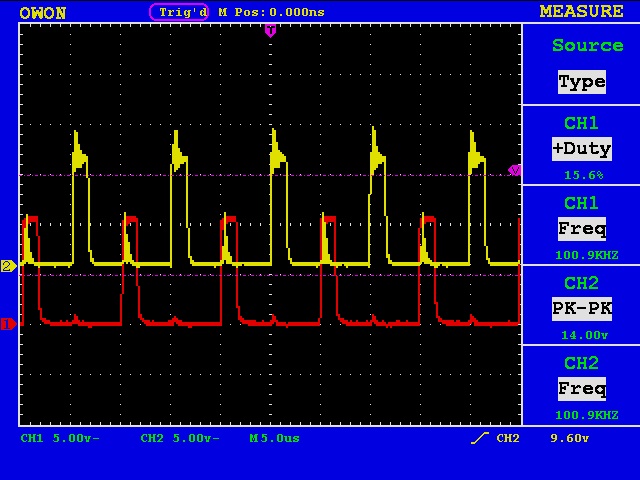Click the 9.60v trigger level readout

[570, 438]
